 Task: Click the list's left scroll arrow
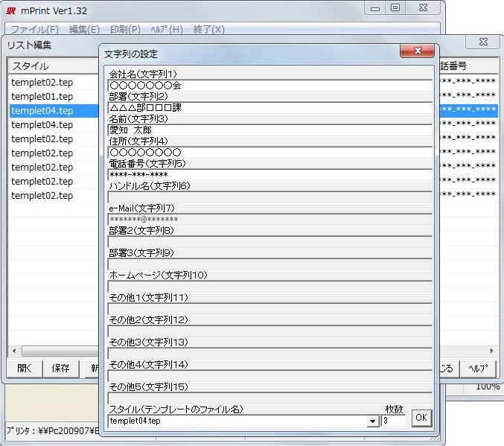click(14, 351)
